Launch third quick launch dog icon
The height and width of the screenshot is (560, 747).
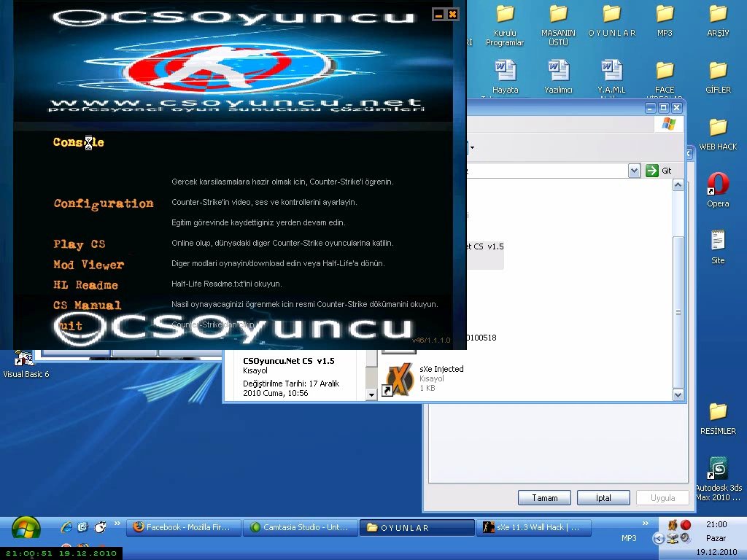click(100, 526)
